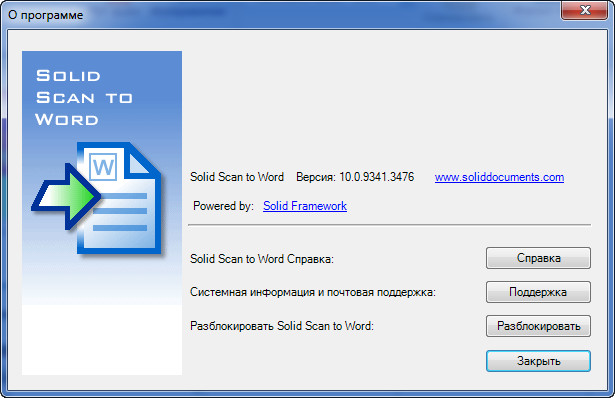The image size is (615, 398).
Task: Open the www.soliddocuments.com link
Action: [x=499, y=177]
